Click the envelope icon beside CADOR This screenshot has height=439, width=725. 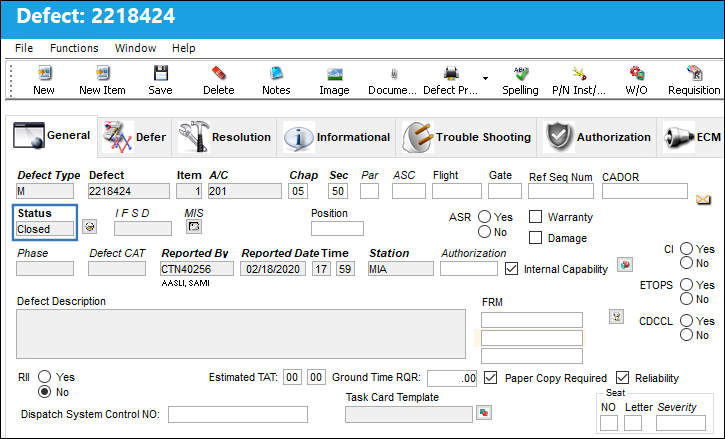(x=703, y=199)
